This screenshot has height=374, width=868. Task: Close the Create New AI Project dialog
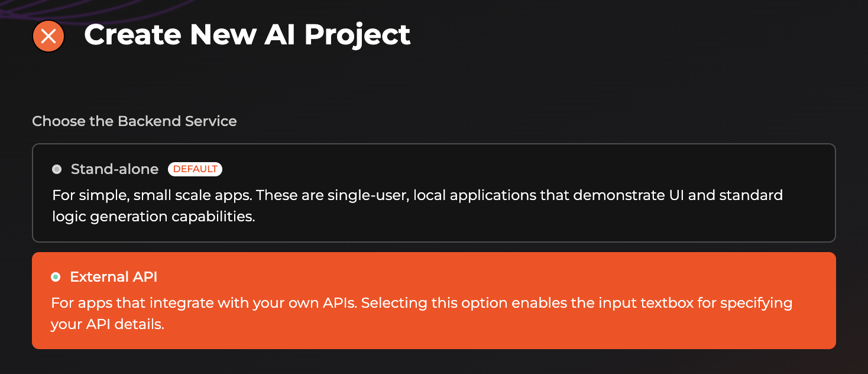tap(48, 36)
